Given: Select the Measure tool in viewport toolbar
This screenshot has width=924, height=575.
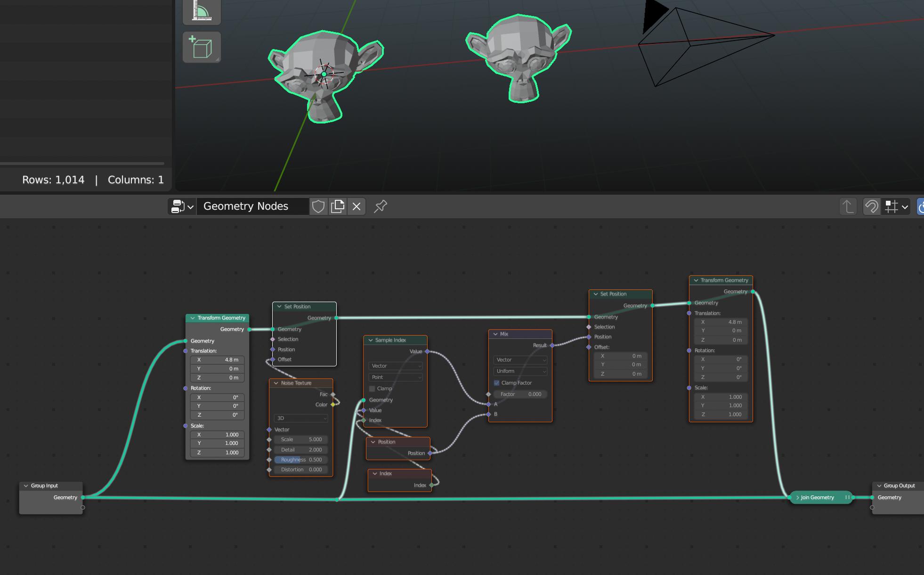Looking at the screenshot, I should [202, 10].
